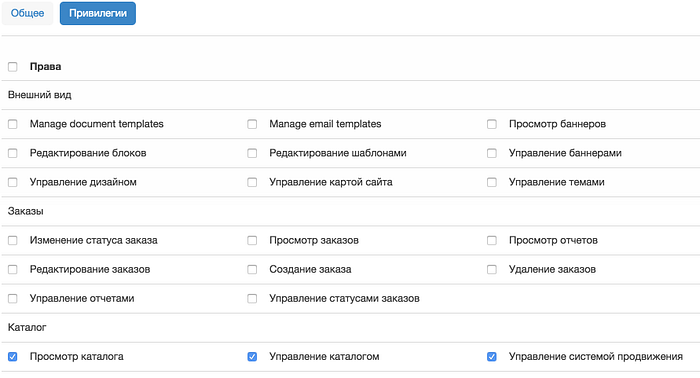Image resolution: width=700 pixels, height=378 pixels.
Task: Tick the Удаление заказов checkbox
Action: [492, 270]
